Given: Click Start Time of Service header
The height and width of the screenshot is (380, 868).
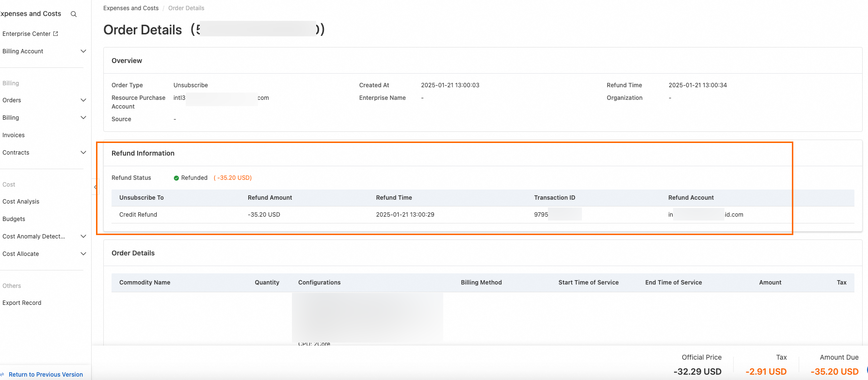Looking at the screenshot, I should [x=588, y=283].
